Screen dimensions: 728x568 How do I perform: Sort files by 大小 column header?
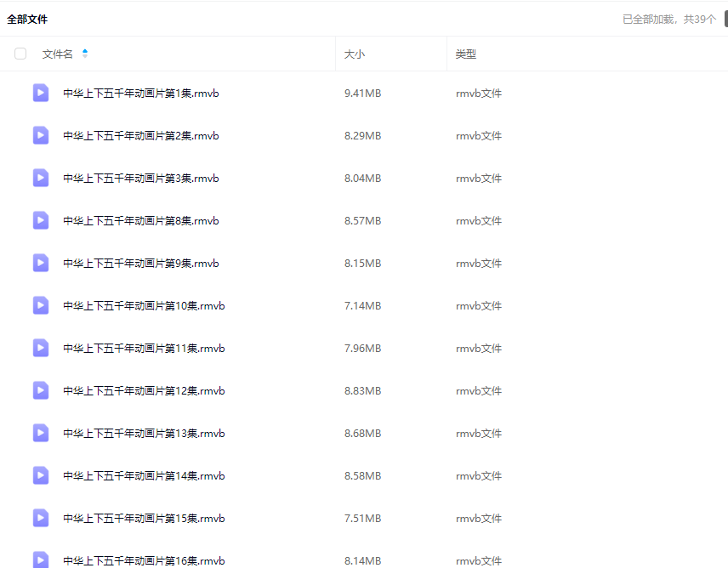point(354,54)
